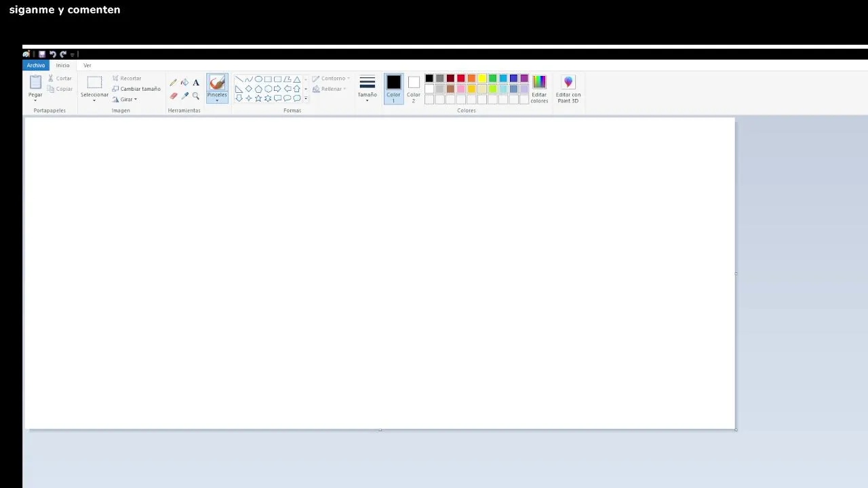Choose the Cloud callout shape

[297, 98]
